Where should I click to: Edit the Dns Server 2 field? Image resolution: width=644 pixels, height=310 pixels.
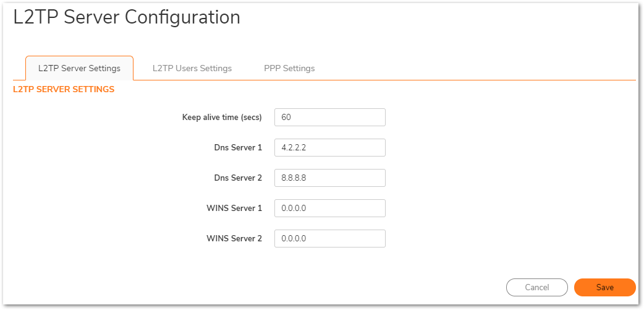tap(329, 178)
